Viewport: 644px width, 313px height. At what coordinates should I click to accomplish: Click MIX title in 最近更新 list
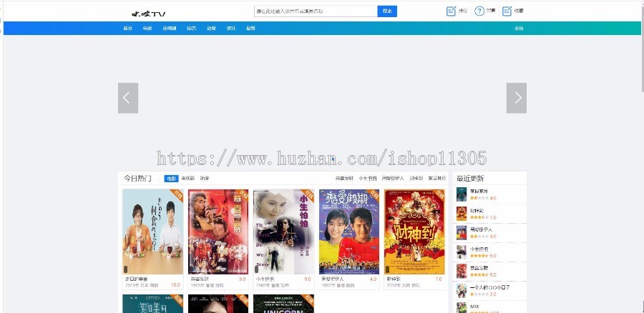click(474, 307)
